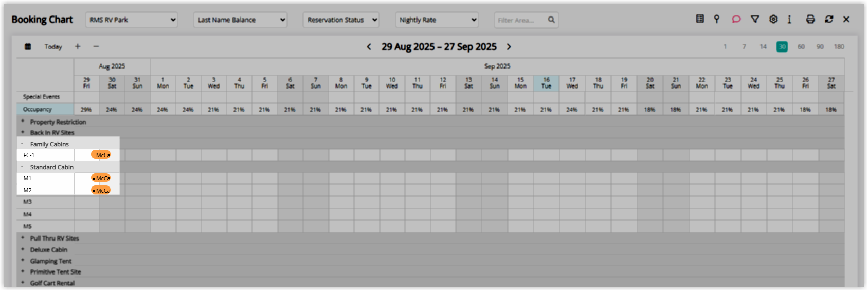Select the M1 area row label
The width and height of the screenshot is (868, 291).
click(x=46, y=178)
